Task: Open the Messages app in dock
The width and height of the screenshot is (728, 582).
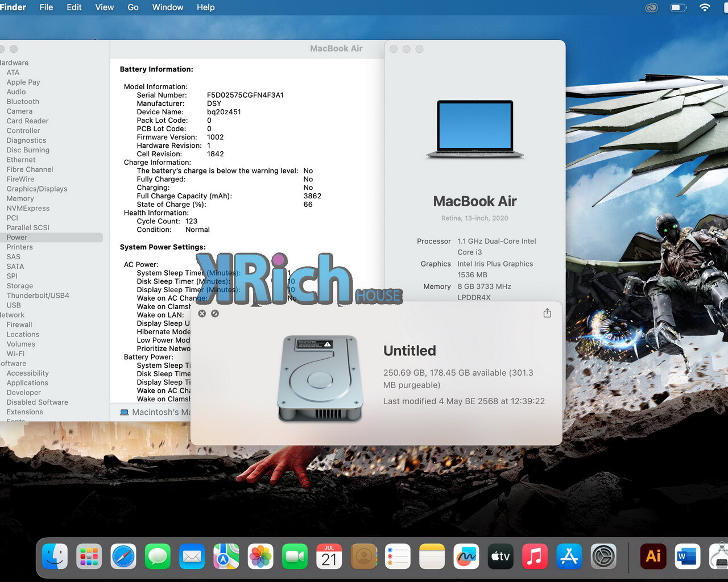Action: tap(158, 556)
